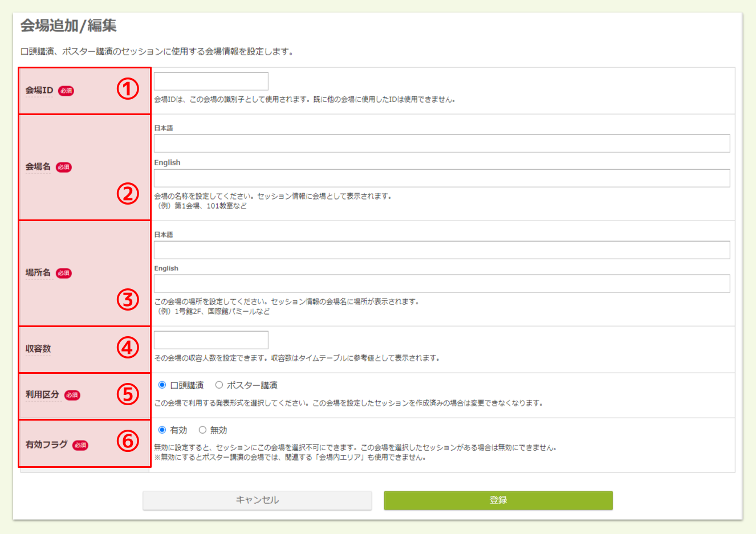Click the 日本語 field under 場所名
Screen dimensions: 756x534
pos(442,249)
